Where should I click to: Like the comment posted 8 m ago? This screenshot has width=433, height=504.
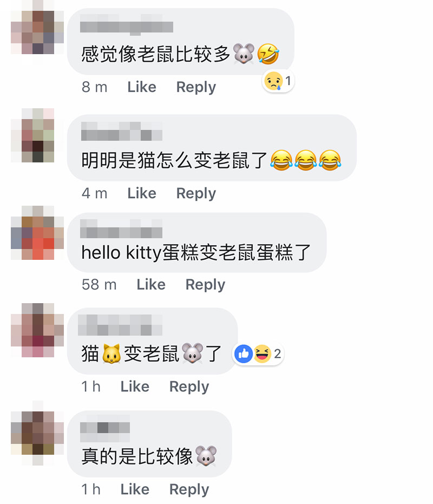(142, 87)
